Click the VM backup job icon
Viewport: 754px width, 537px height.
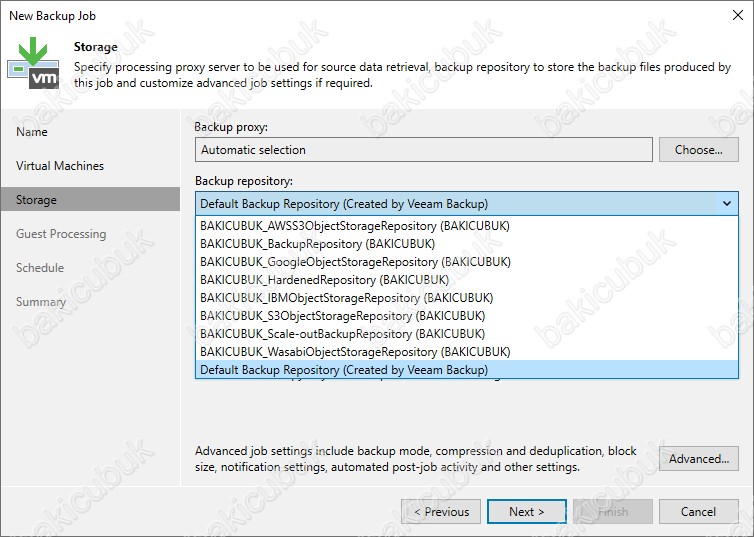pos(33,63)
